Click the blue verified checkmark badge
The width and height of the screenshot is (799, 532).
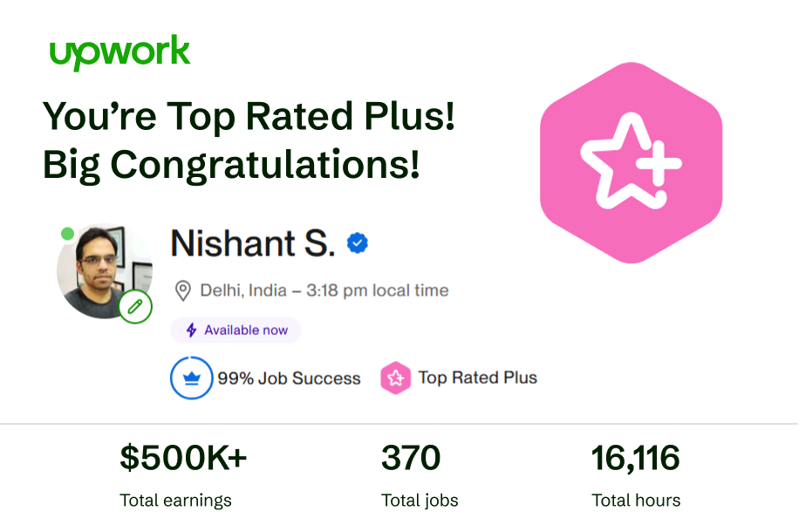coord(357,243)
